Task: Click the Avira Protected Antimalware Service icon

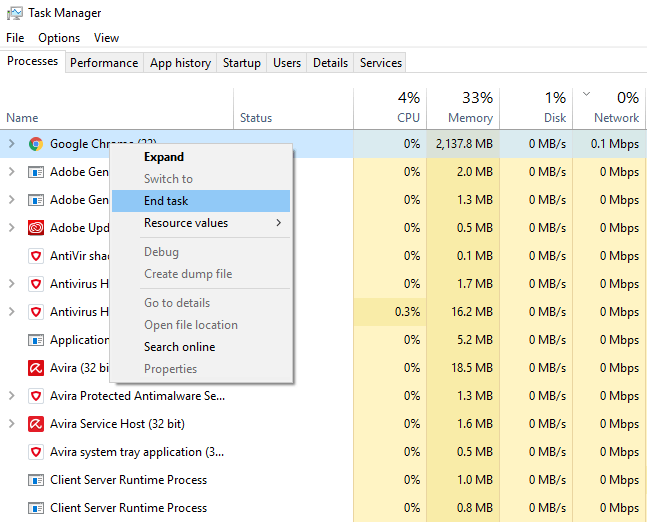Action: (36, 396)
